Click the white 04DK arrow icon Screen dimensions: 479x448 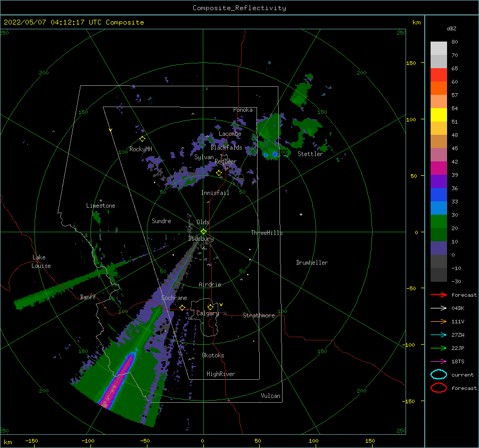click(x=439, y=308)
